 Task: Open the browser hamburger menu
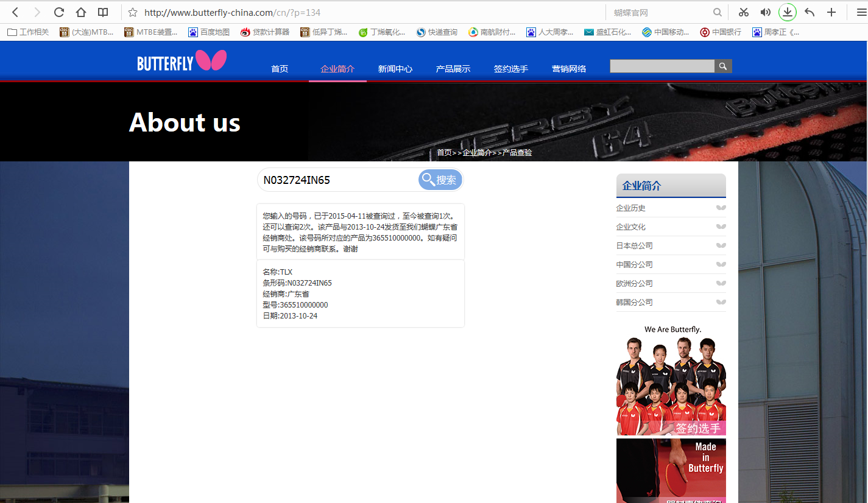point(861,12)
